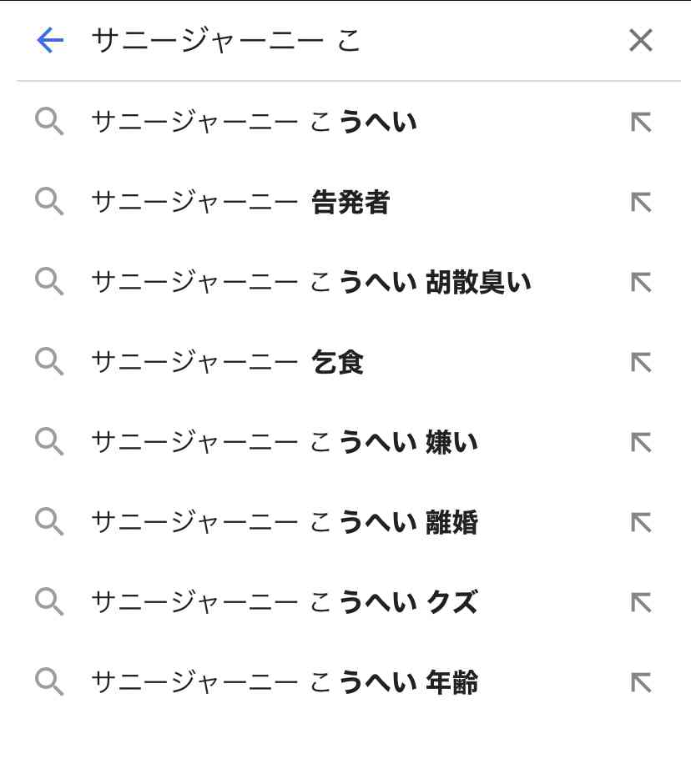Image resolution: width=691 pixels, height=784 pixels.
Task: Fill search with こうへい via its arrow icon
Action: click(641, 123)
